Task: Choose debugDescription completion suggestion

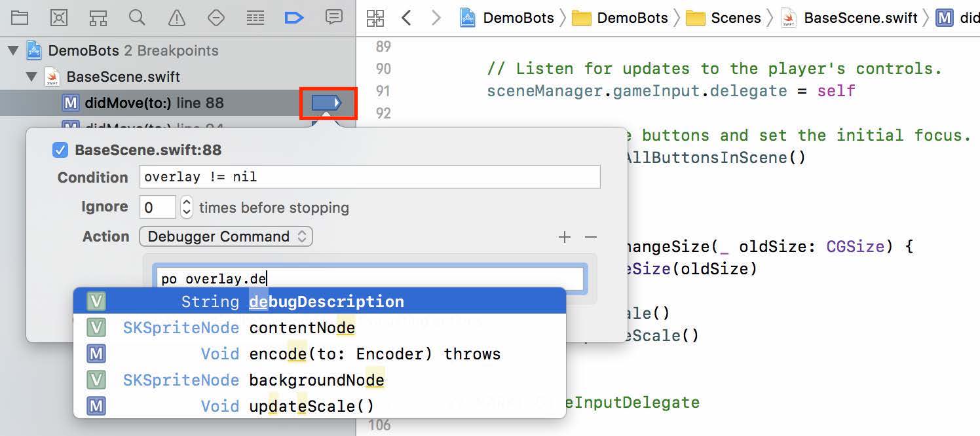Action: click(x=320, y=301)
